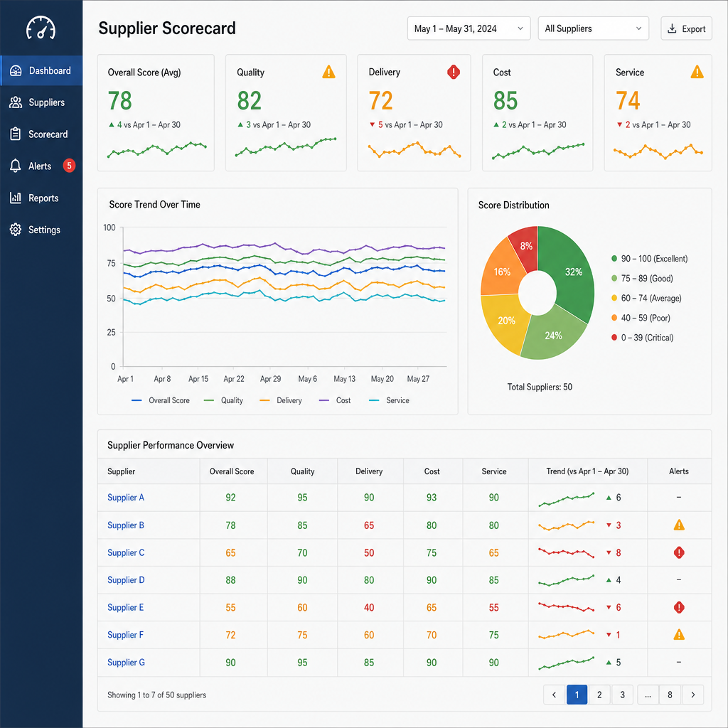Click 'Total Suppliers: 50' text
Image resolution: width=728 pixels, height=728 pixels.
click(540, 387)
